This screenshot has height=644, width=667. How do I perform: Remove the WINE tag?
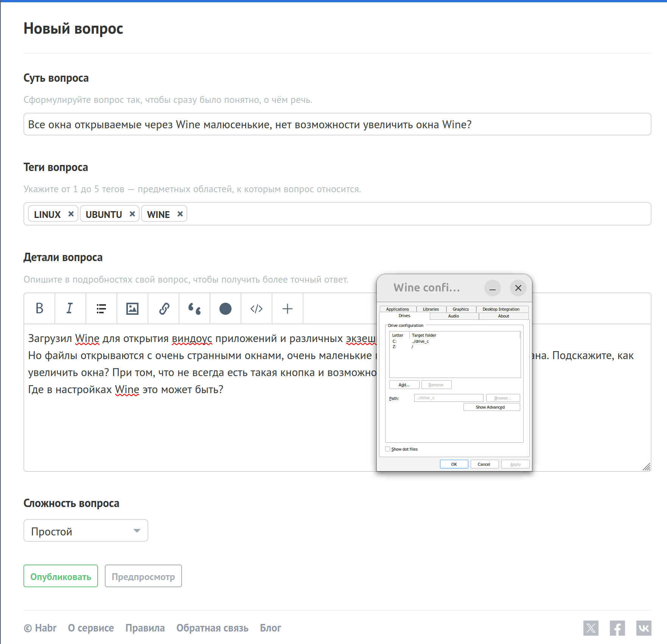pos(180,214)
